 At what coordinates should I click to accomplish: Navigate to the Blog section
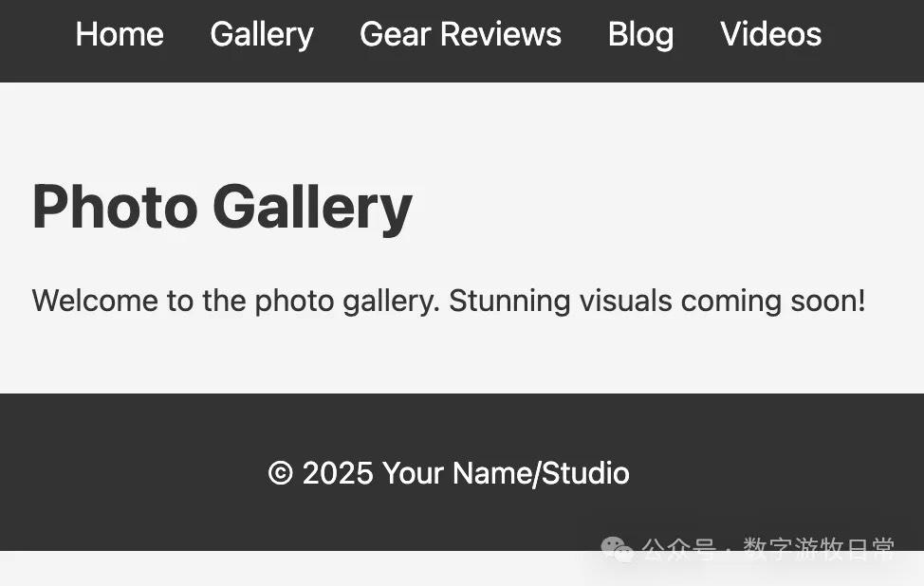(640, 35)
